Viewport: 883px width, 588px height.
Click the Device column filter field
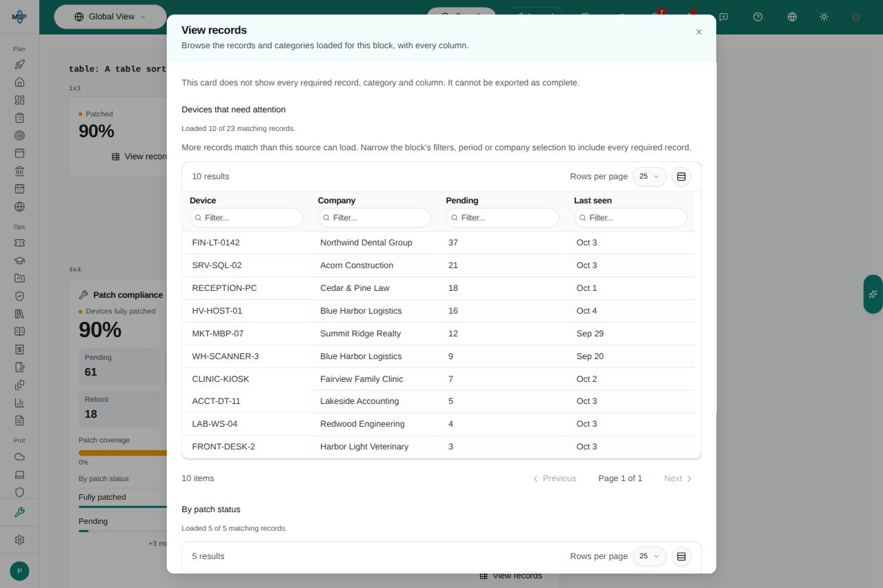[246, 218]
